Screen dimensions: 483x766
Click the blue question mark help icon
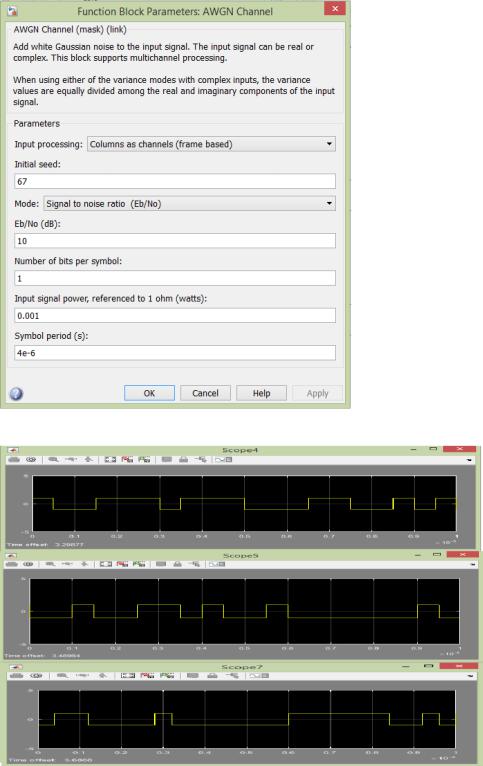pyautogui.click(x=16, y=394)
